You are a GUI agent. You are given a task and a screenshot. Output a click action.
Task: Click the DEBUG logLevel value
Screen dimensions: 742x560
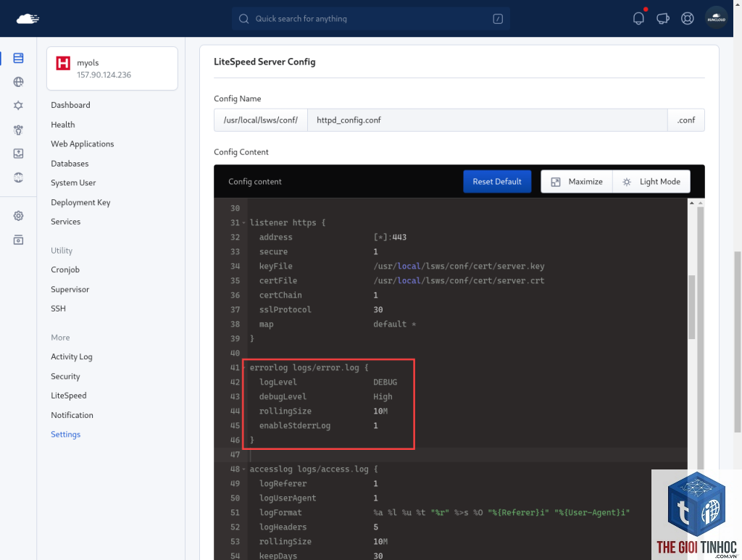click(385, 383)
